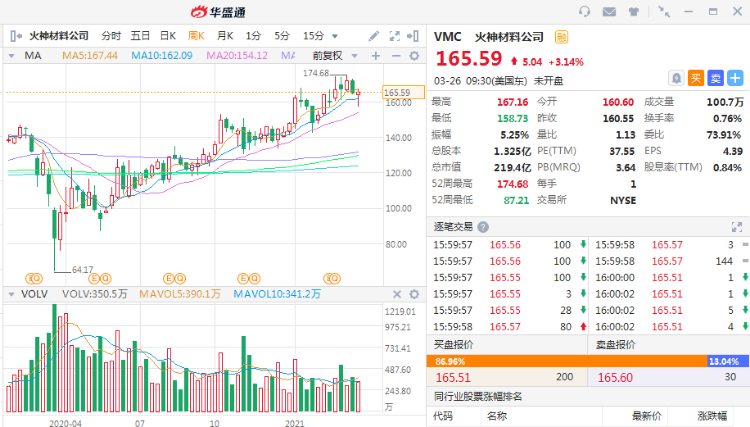Viewport: 750px width, 427px height.
Task: Open the skin theme shirt icon
Action: tap(634, 11)
